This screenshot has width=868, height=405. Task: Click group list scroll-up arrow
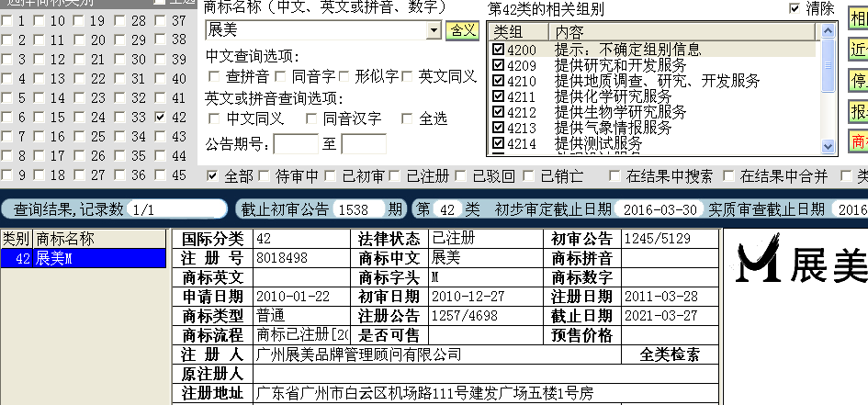(829, 31)
